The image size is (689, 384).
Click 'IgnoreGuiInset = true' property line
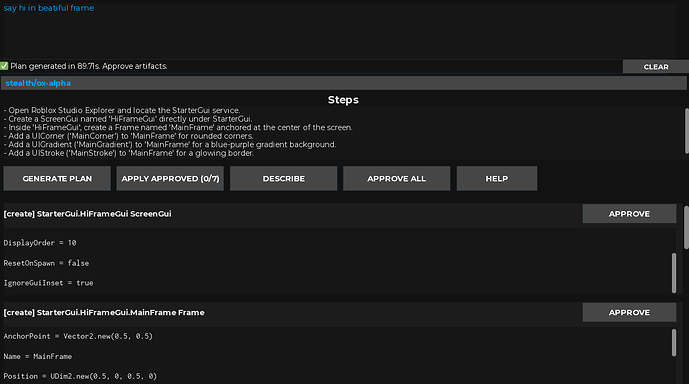(x=48, y=283)
